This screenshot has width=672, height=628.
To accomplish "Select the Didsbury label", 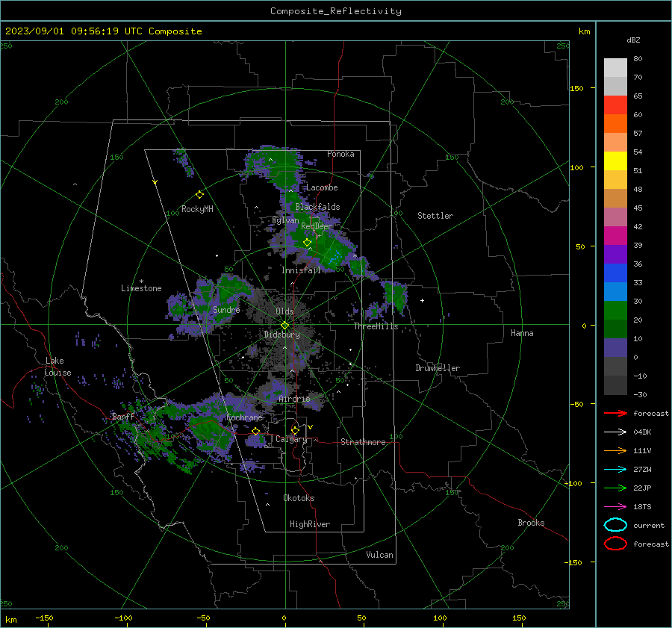I will (x=281, y=335).
